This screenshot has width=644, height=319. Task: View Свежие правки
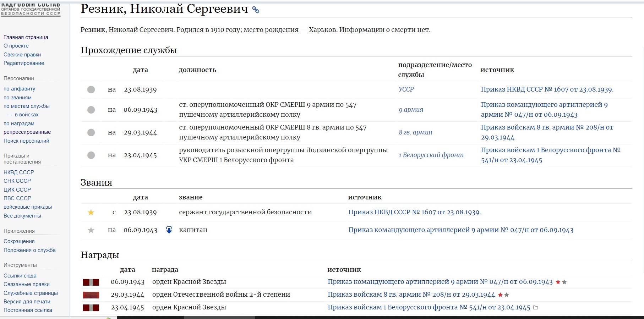[22, 55]
